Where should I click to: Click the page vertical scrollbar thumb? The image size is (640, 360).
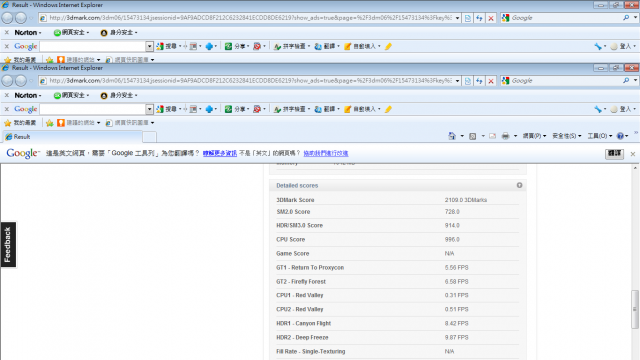click(x=635, y=309)
